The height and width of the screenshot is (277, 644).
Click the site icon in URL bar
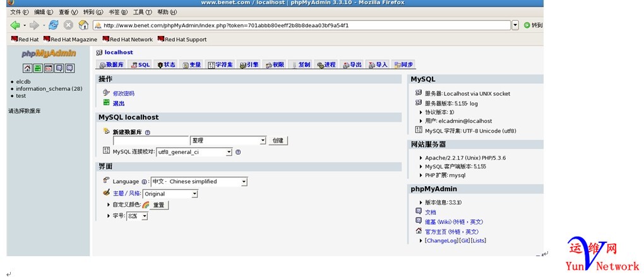[x=98, y=25]
